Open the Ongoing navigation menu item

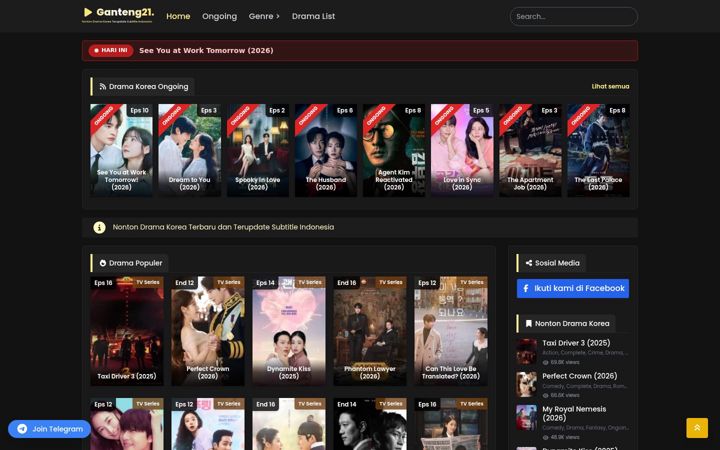[219, 16]
